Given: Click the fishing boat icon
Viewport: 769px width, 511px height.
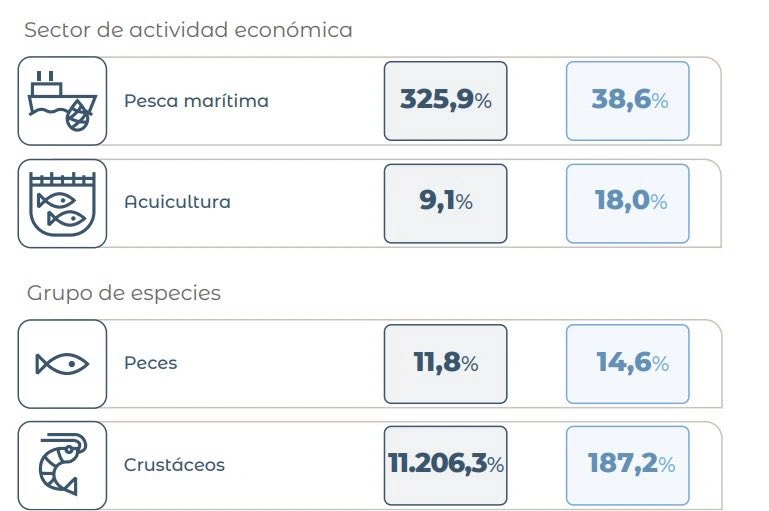Looking at the screenshot, I should [x=62, y=101].
